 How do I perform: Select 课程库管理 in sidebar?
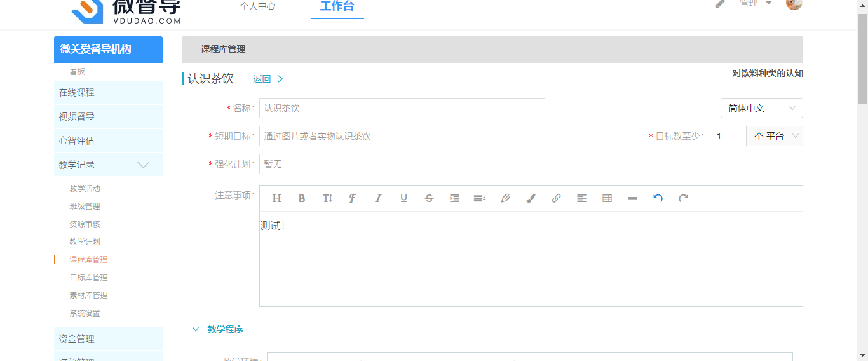[x=88, y=260]
